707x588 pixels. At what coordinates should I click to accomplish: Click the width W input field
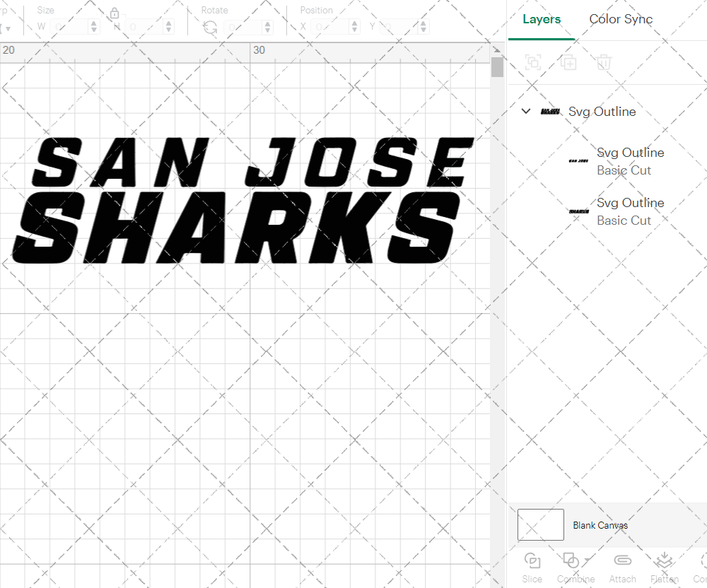click(69, 27)
